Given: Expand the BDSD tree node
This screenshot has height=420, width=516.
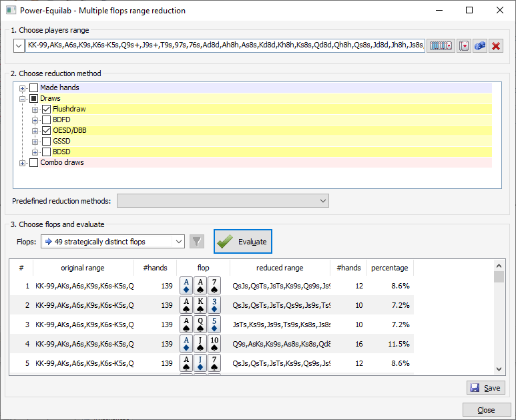Looking at the screenshot, I should point(35,152).
